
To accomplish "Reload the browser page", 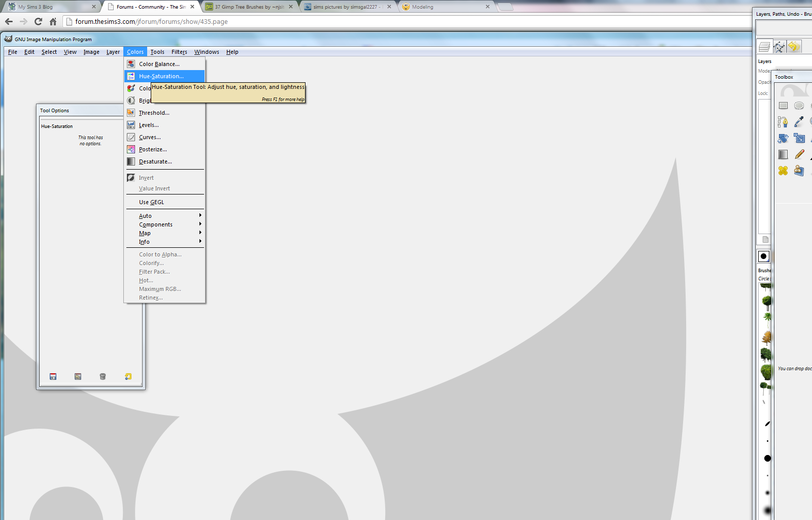I will pyautogui.click(x=38, y=21).
